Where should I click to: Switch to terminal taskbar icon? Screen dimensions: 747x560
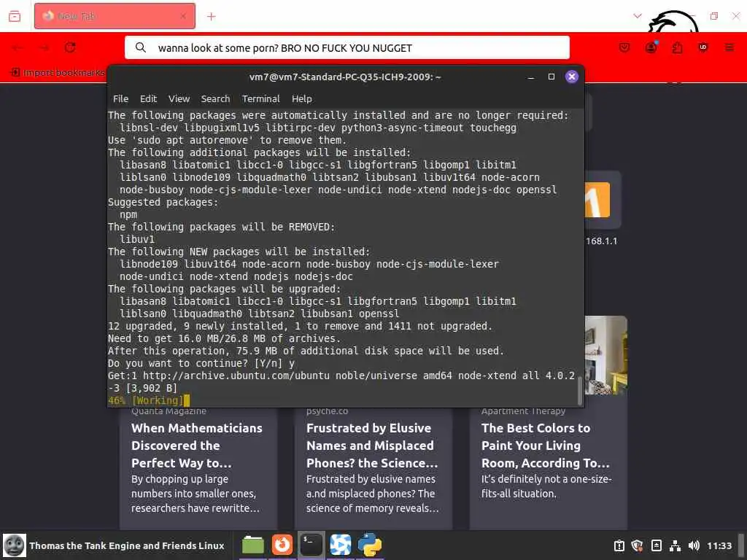click(311, 545)
